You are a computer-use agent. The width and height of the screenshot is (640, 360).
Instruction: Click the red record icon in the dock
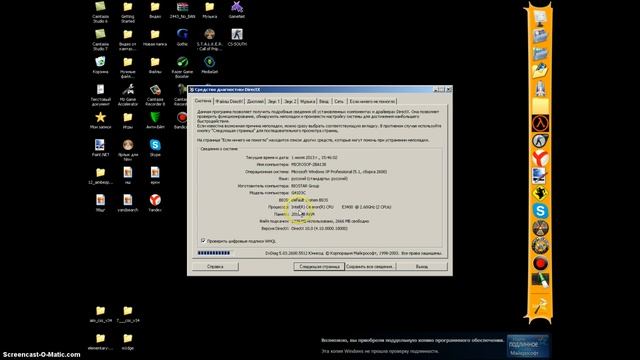[x=540, y=263]
